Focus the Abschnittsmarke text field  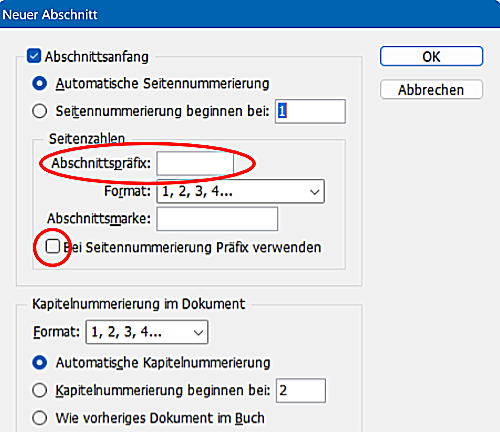(x=217, y=219)
